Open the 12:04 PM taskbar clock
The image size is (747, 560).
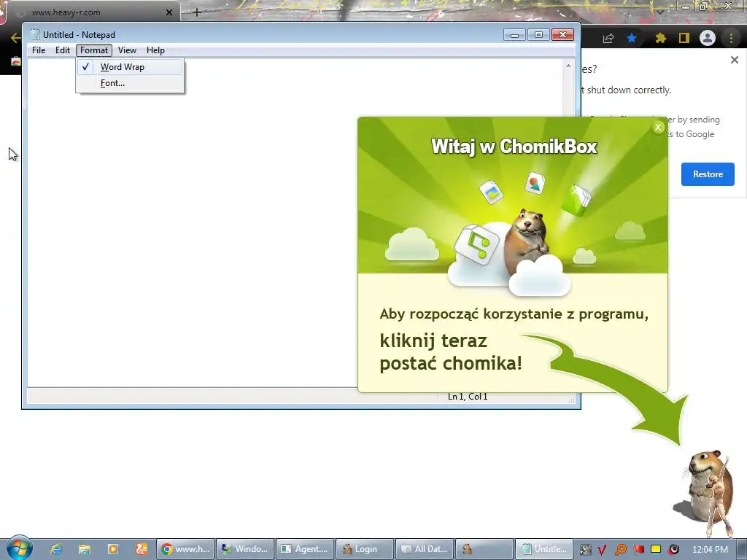(x=710, y=550)
